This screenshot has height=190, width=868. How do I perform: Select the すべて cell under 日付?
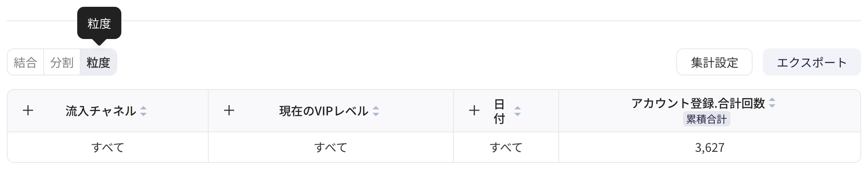(x=506, y=147)
